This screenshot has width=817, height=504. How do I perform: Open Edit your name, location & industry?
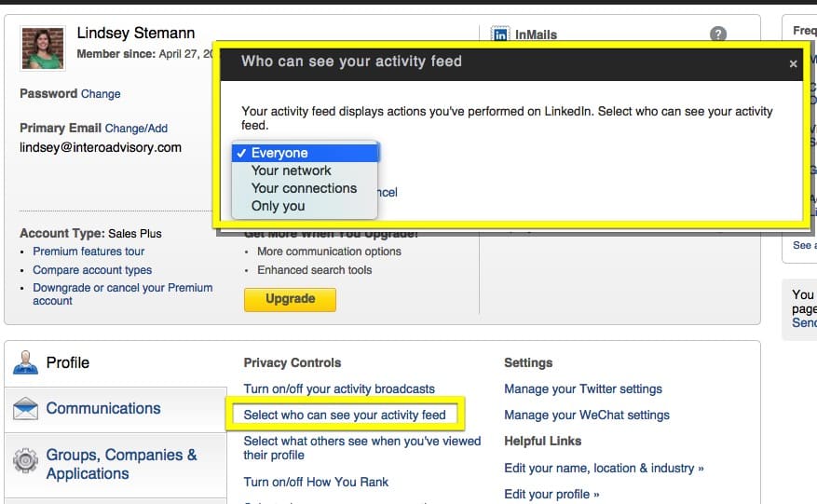pyautogui.click(x=604, y=468)
